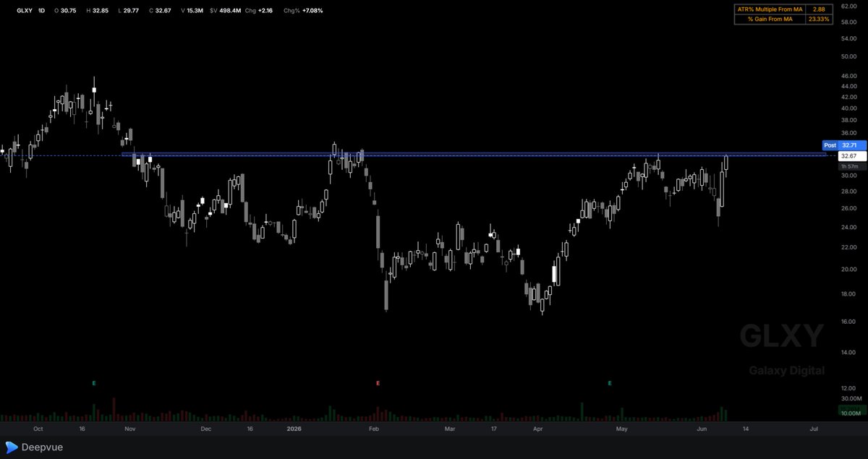Click the Chg +2.16 value
Screen dimensions: 868x459
(260, 11)
